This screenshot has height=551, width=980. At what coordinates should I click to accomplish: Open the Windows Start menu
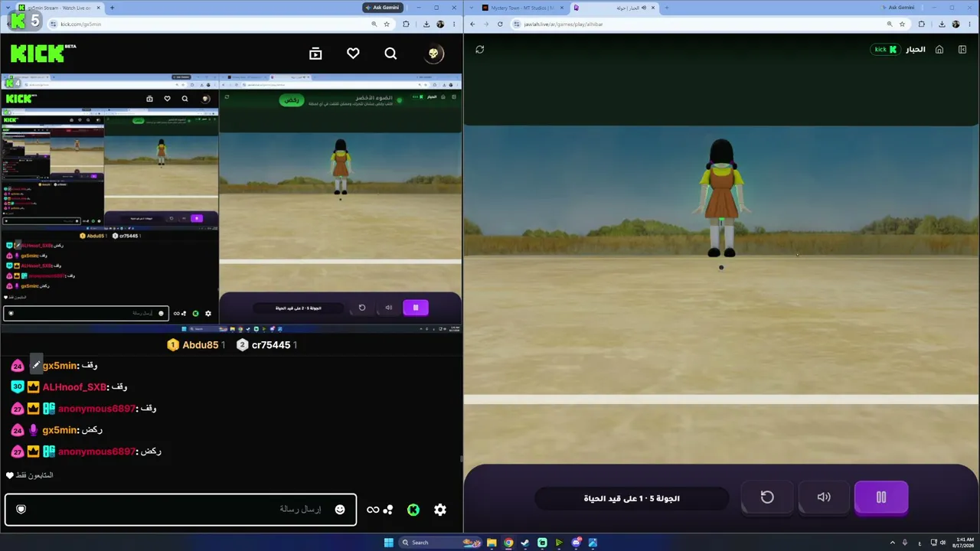click(388, 543)
